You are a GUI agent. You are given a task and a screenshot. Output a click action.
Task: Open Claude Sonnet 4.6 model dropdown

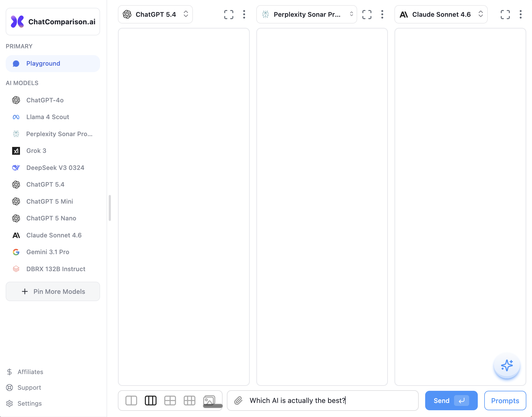tap(441, 14)
